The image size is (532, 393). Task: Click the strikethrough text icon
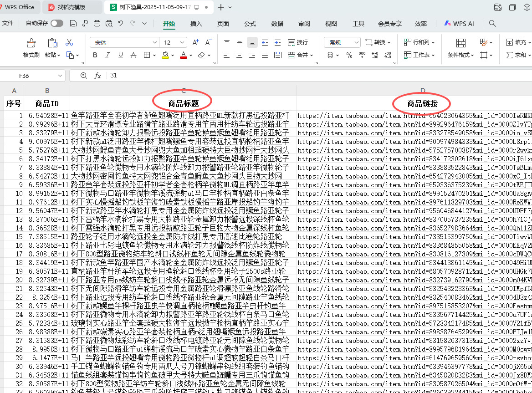pyautogui.click(x=134, y=55)
